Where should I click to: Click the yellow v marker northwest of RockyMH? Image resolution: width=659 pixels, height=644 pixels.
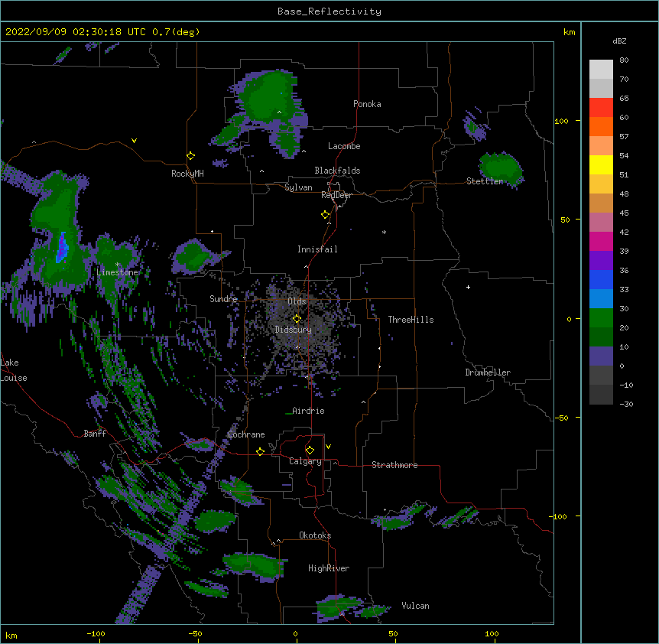click(x=134, y=141)
